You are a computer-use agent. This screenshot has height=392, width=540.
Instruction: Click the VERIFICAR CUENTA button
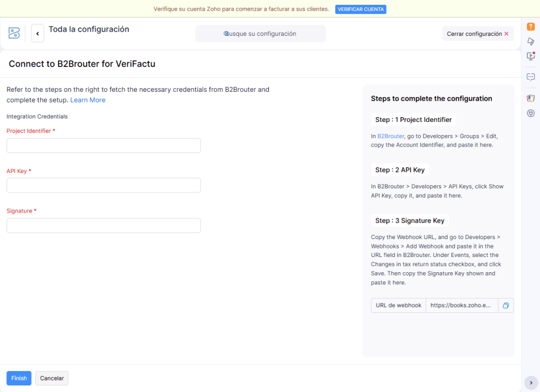tap(361, 9)
